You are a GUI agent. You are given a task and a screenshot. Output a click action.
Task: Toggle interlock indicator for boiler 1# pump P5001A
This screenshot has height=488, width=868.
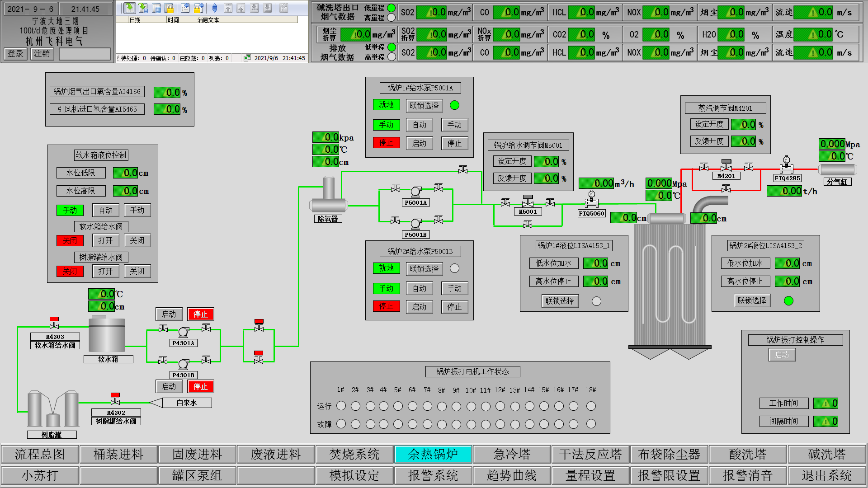[454, 105]
